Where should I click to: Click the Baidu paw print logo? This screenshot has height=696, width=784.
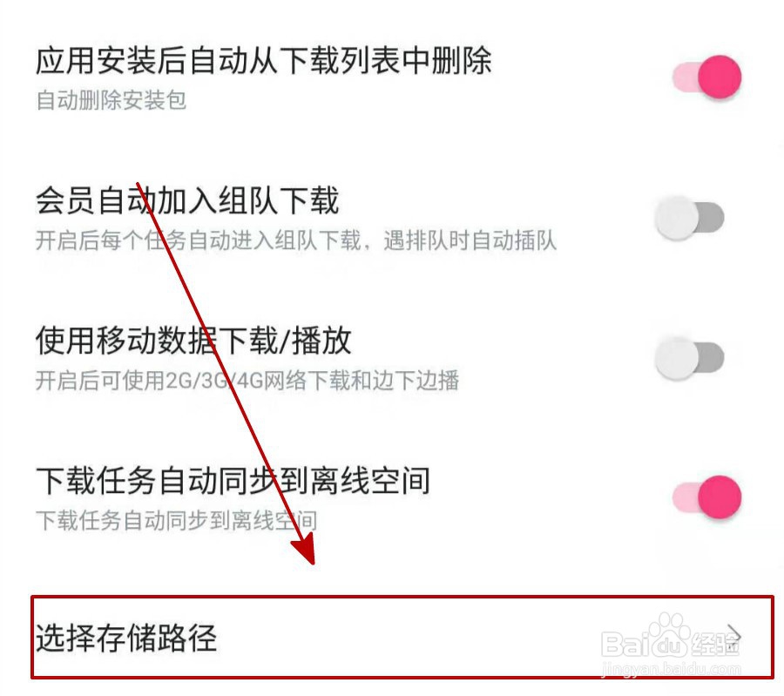coord(668,634)
